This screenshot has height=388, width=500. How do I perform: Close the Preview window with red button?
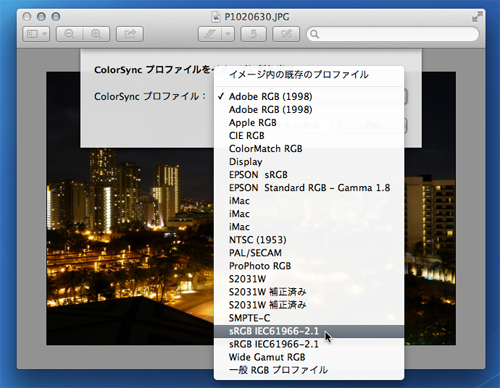tap(27, 16)
